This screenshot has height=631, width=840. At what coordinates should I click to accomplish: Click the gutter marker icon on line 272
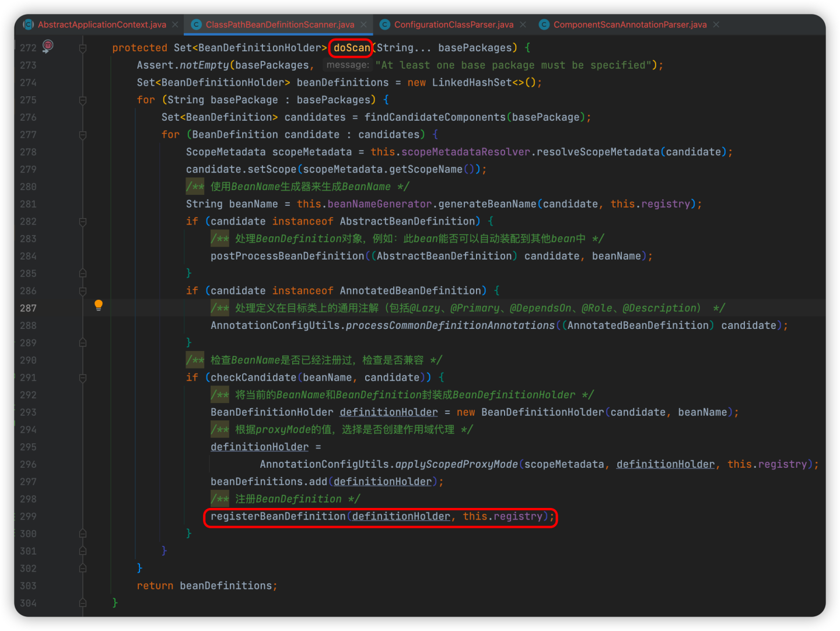click(48, 45)
